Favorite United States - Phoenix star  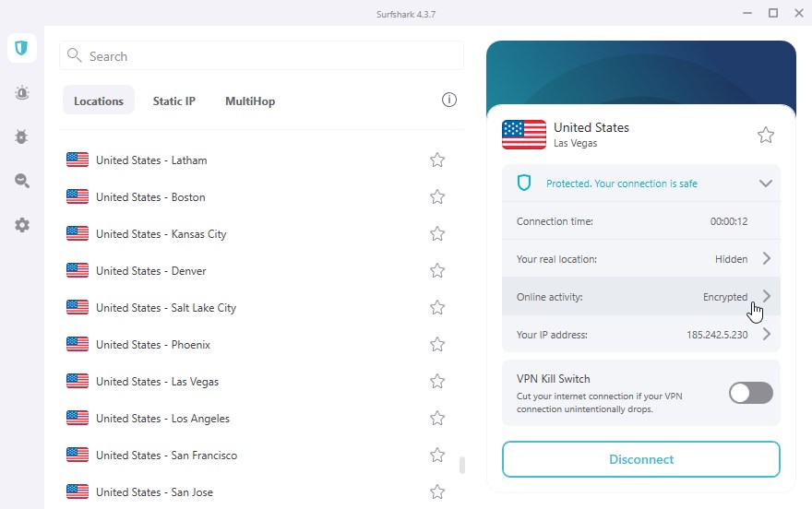point(437,345)
